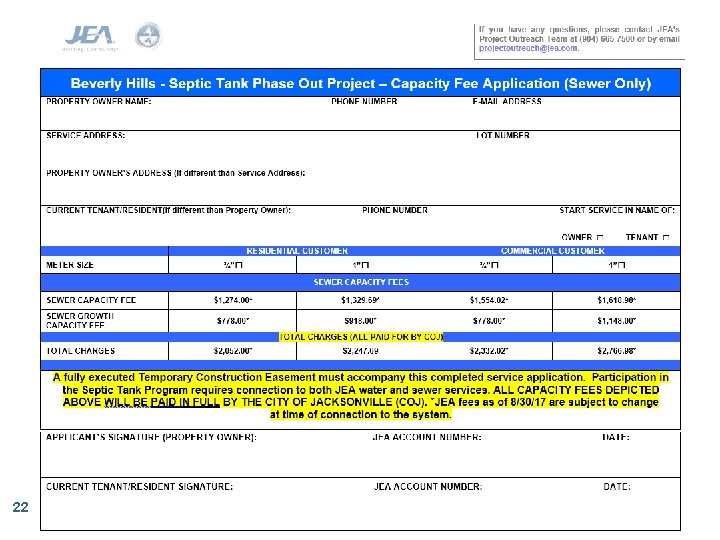Click the E-MAIL ADDRESS label

tap(507, 101)
